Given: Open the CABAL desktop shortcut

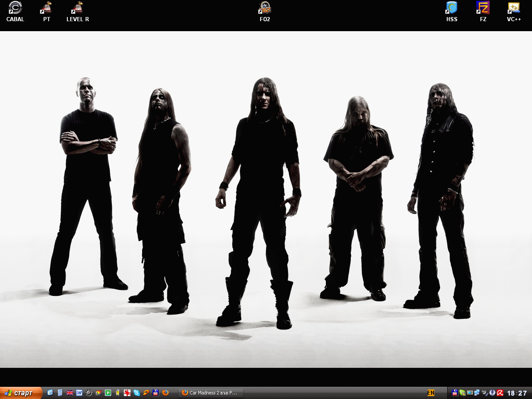Looking at the screenshot, I should coord(15,12).
